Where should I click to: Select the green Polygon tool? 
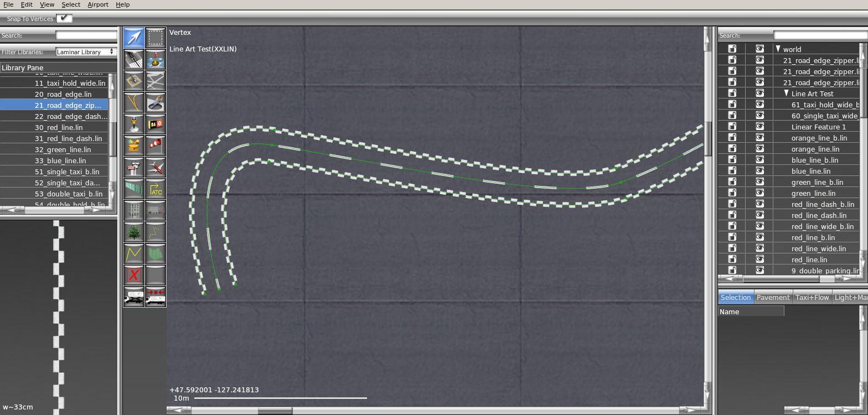(x=156, y=253)
